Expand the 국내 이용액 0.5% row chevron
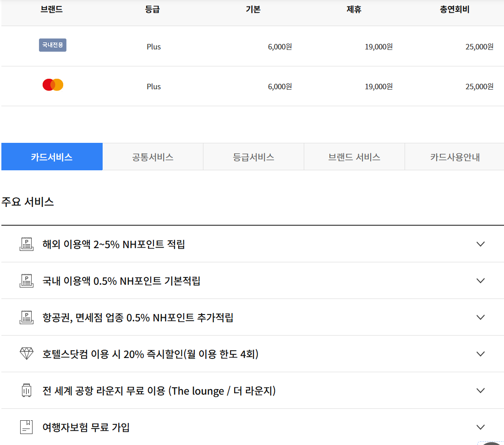 coord(480,281)
